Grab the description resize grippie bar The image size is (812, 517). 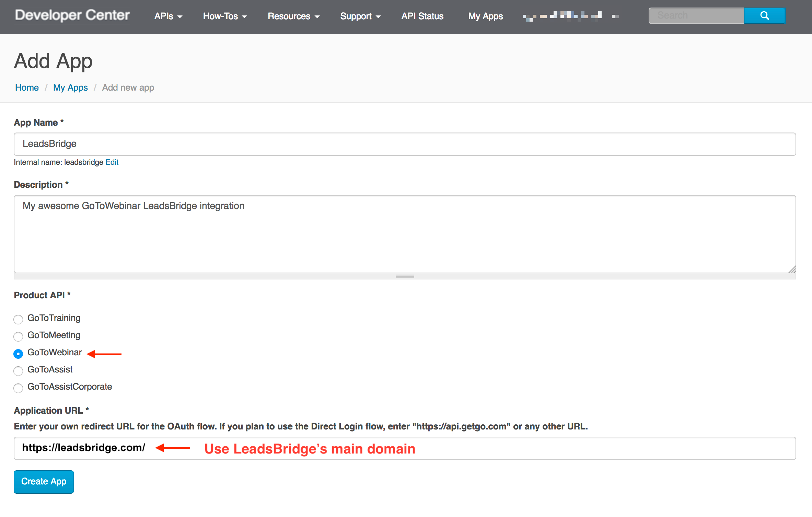405,276
